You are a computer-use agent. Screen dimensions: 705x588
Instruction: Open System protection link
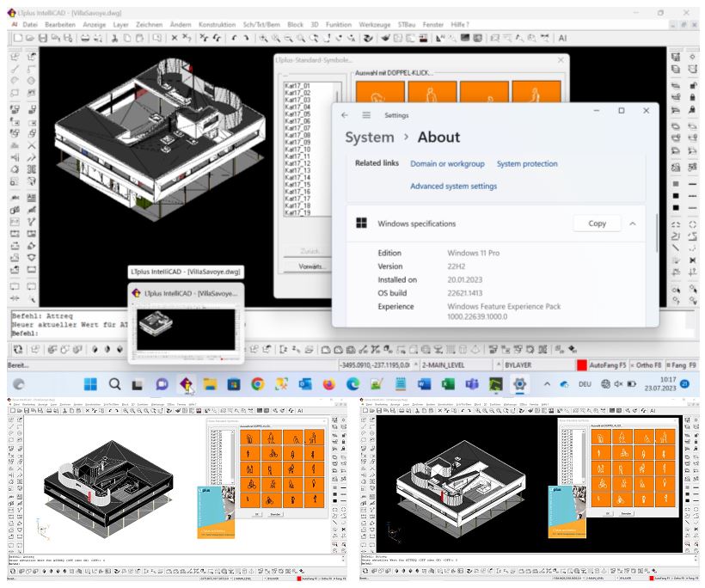pyautogui.click(x=527, y=164)
